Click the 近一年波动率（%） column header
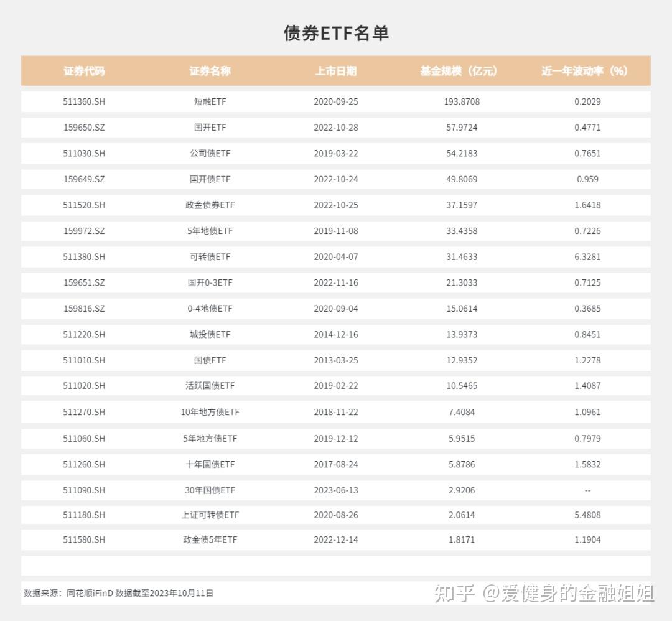 [584, 71]
